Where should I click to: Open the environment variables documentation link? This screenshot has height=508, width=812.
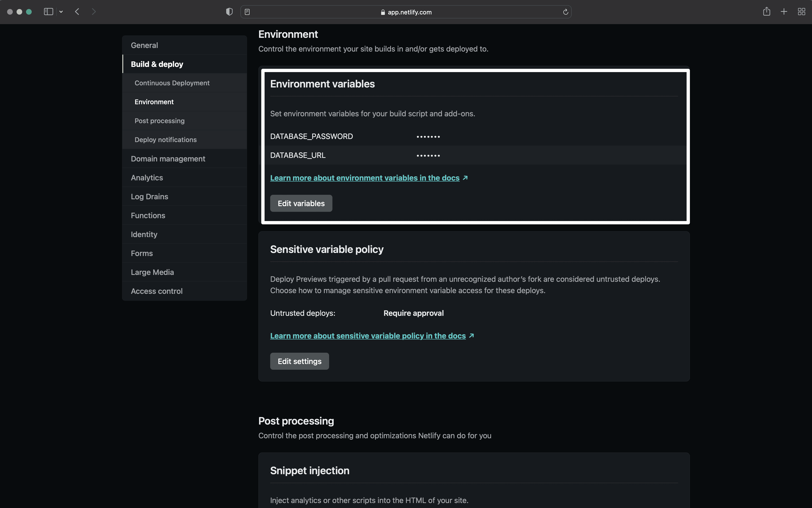tap(364, 178)
